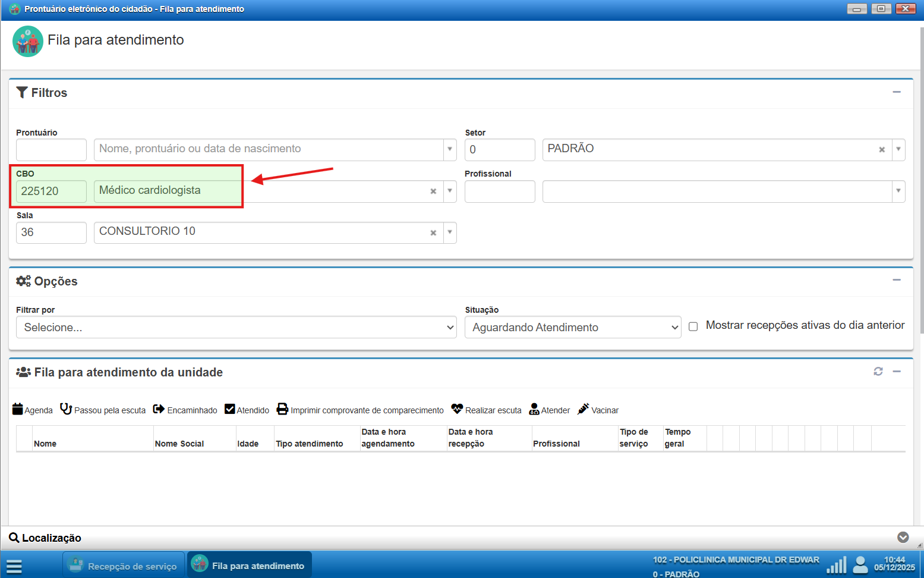
Task: Expand the Profissional name dropdown
Action: pyautogui.click(x=898, y=191)
